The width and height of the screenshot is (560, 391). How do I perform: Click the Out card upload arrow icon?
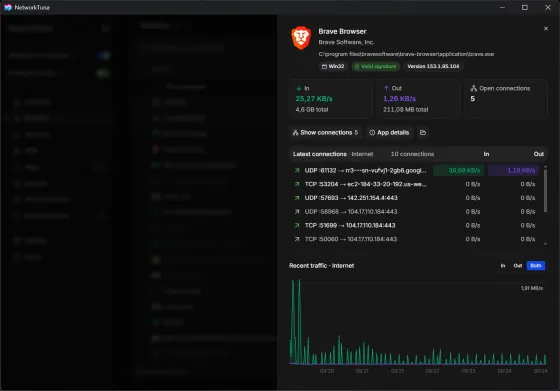386,88
